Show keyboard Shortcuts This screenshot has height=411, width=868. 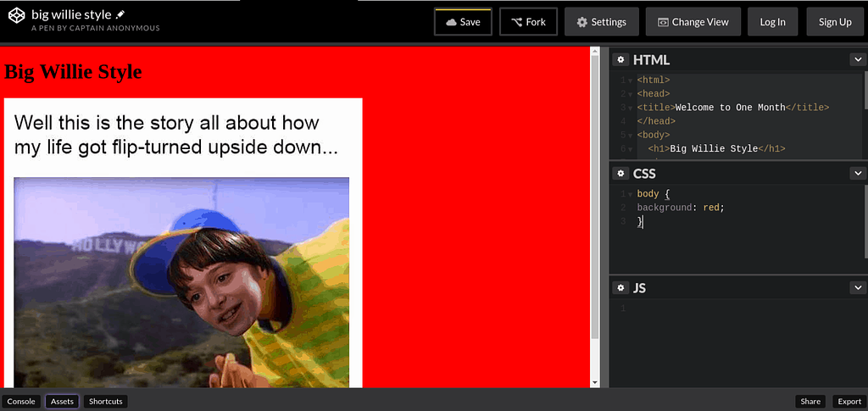pyautogui.click(x=106, y=402)
